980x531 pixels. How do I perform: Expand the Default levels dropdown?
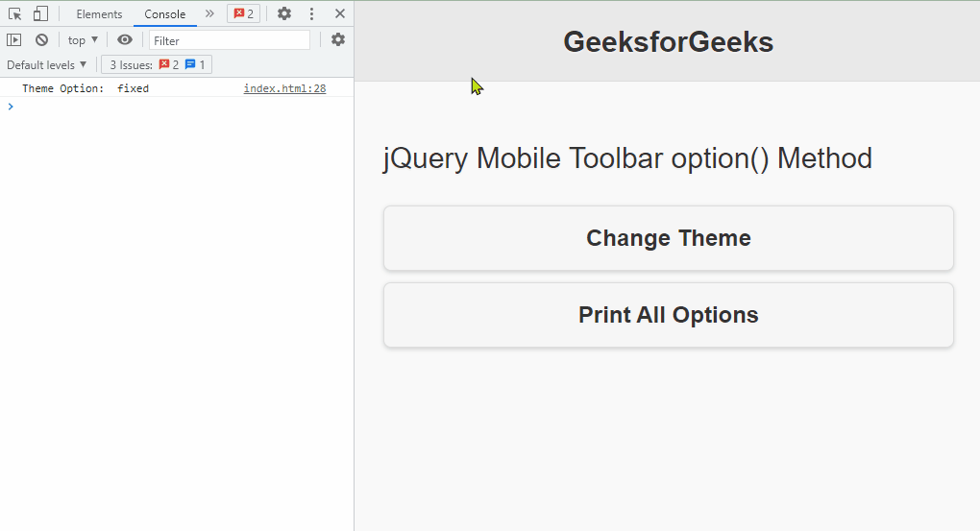[47, 65]
